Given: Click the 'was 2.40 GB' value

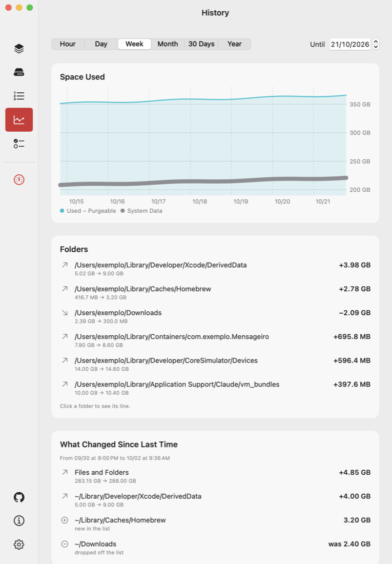Looking at the screenshot, I should [349, 544].
